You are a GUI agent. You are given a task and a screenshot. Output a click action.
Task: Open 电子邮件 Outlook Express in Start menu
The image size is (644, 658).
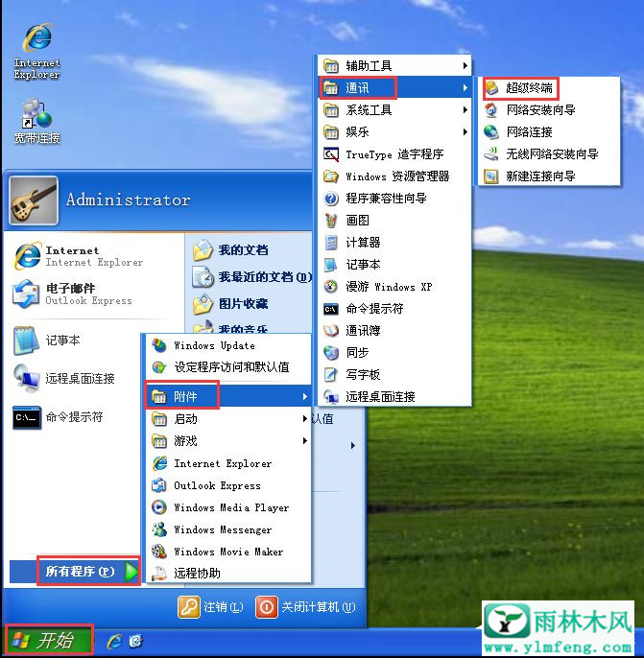pyautogui.click(x=73, y=294)
